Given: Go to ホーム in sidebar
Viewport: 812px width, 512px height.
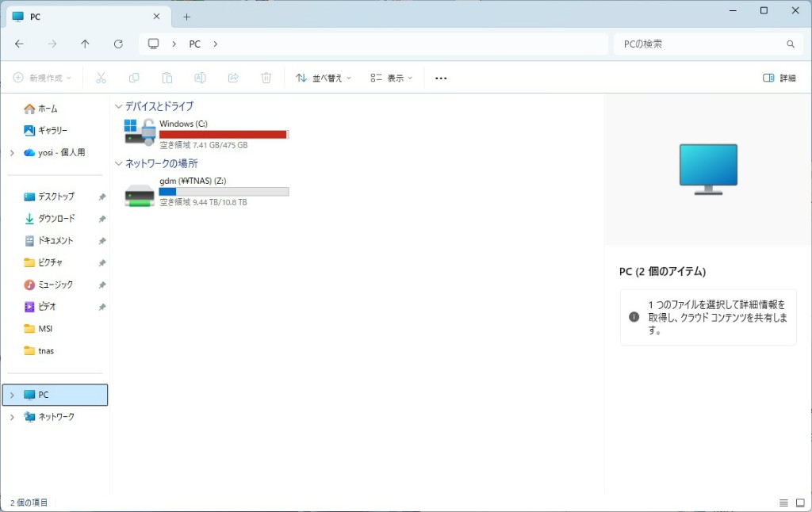Looking at the screenshot, I should 41,109.
